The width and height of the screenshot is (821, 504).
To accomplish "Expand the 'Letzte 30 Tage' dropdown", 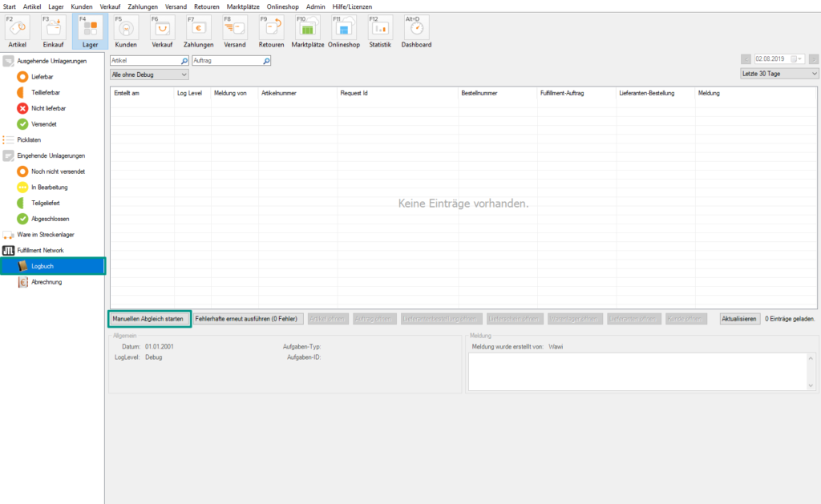I will (779, 74).
